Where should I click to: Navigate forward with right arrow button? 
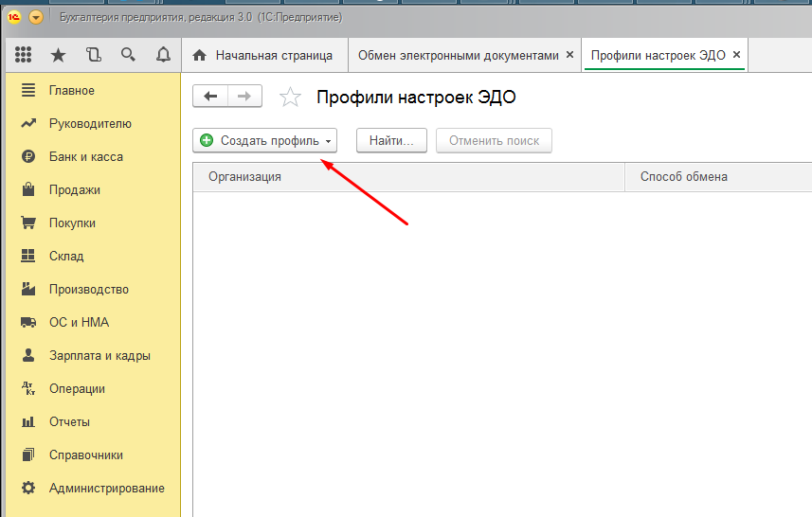pos(244,96)
